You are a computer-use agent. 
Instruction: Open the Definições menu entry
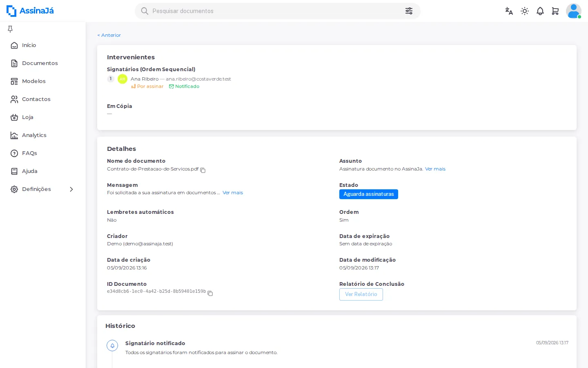(36, 189)
